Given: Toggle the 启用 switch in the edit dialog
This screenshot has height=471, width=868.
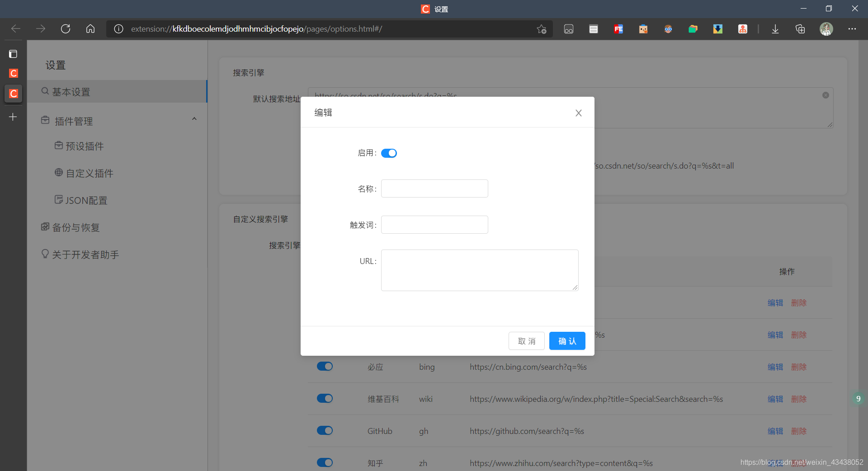Looking at the screenshot, I should pyautogui.click(x=389, y=153).
